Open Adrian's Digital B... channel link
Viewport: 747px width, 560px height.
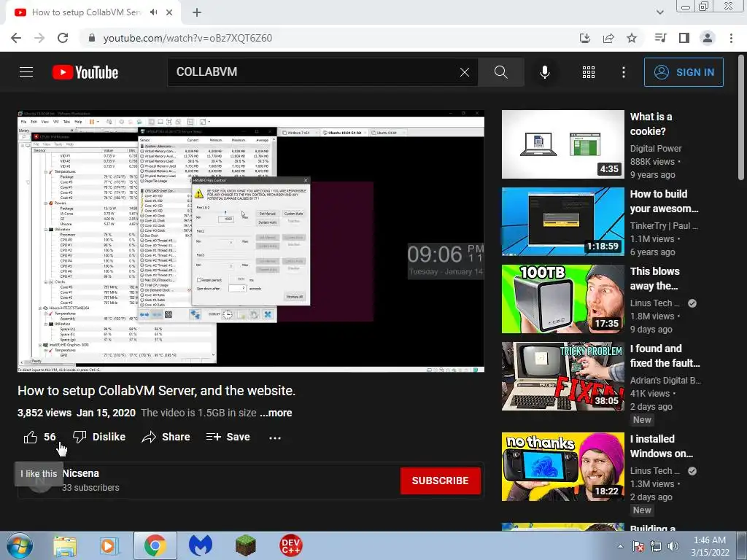pyautogui.click(x=665, y=381)
